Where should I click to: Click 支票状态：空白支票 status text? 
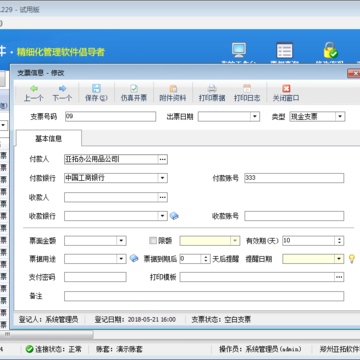221,319
